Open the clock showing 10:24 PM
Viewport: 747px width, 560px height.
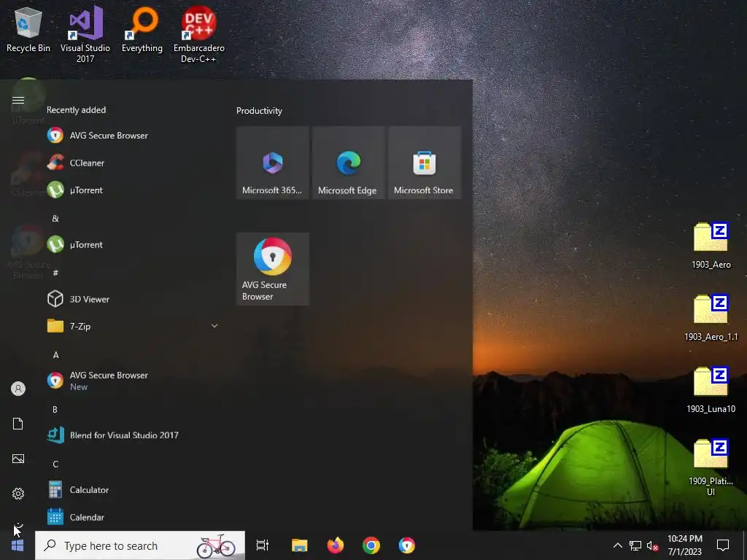[684, 545]
